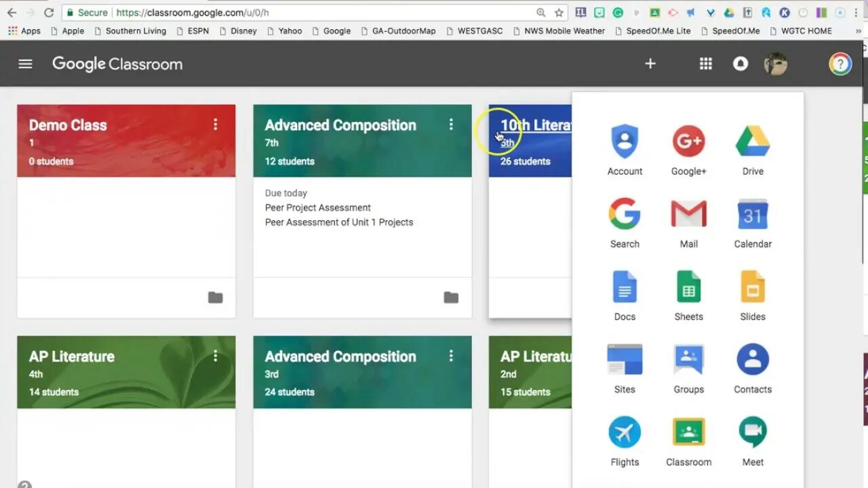Viewport: 868px width, 488px height.
Task: Open the user profile avatar
Action: pos(775,64)
